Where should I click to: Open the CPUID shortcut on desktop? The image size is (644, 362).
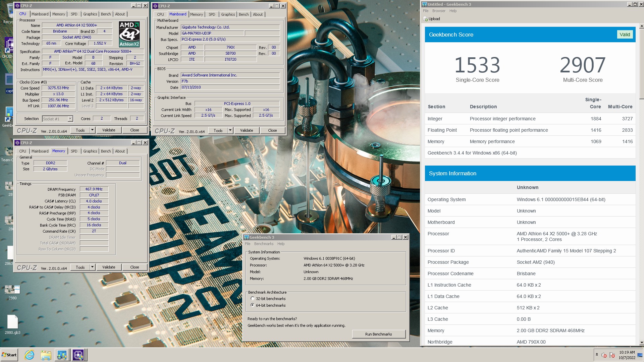(x=8, y=48)
